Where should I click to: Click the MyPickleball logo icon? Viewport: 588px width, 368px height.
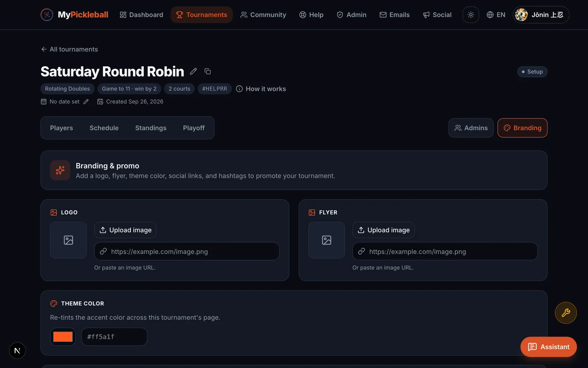pyautogui.click(x=47, y=15)
